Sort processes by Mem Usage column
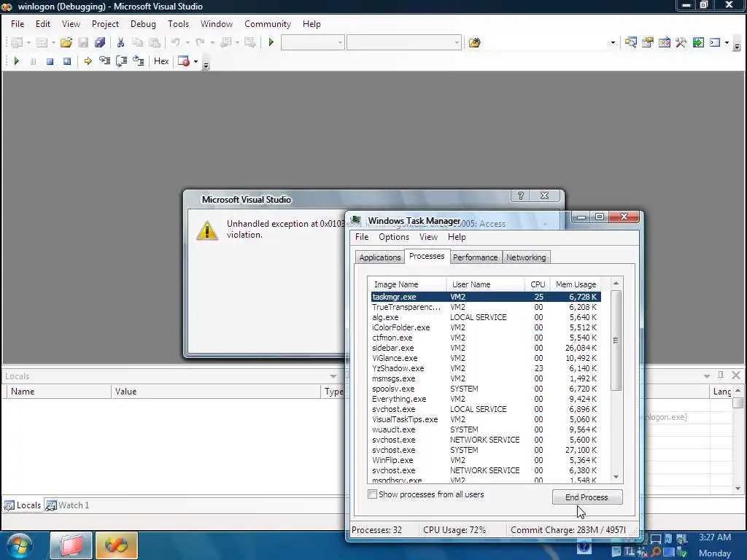747x560 pixels. [x=576, y=284]
